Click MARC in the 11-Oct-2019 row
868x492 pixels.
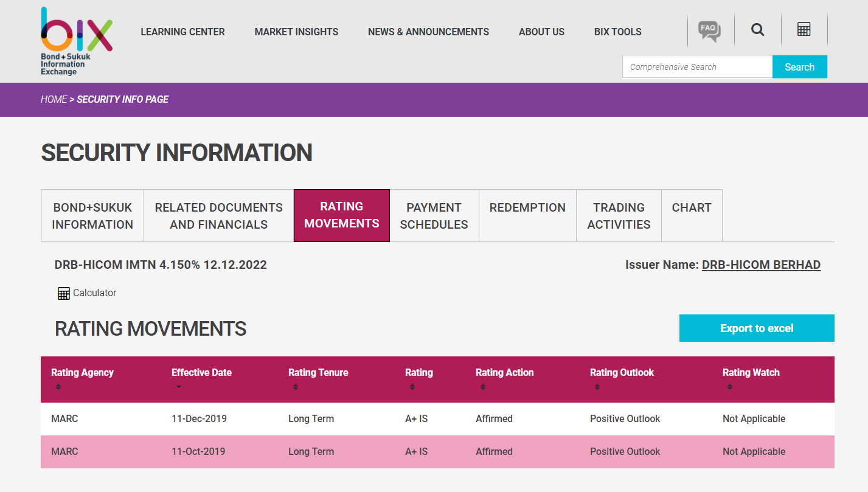(64, 452)
